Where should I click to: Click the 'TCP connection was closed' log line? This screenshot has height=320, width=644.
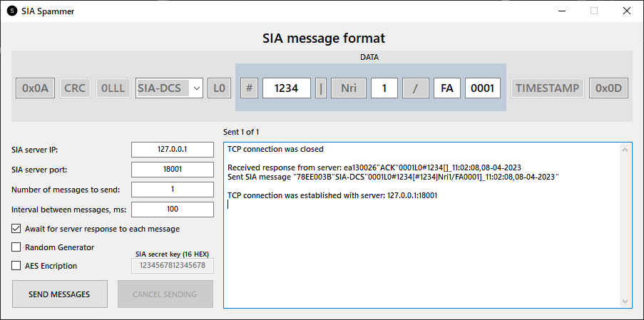pos(275,150)
